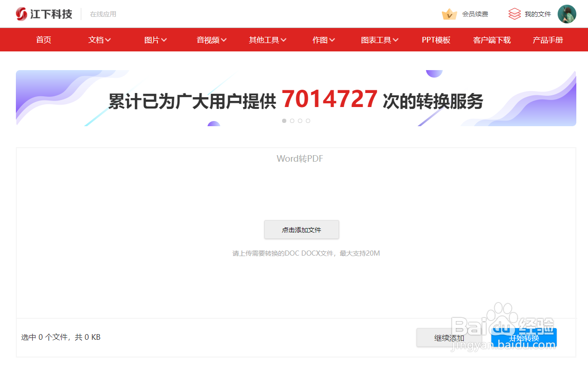Open the 在线应用 link beside the logo

pos(103,14)
